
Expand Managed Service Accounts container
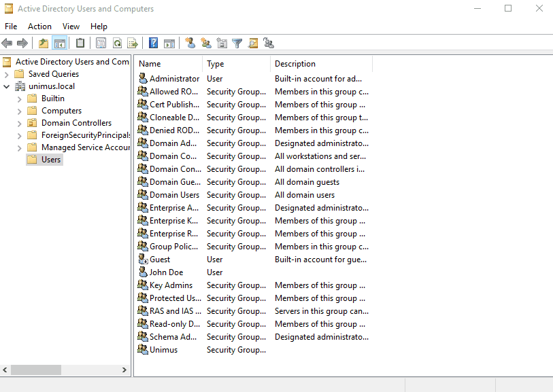point(20,148)
